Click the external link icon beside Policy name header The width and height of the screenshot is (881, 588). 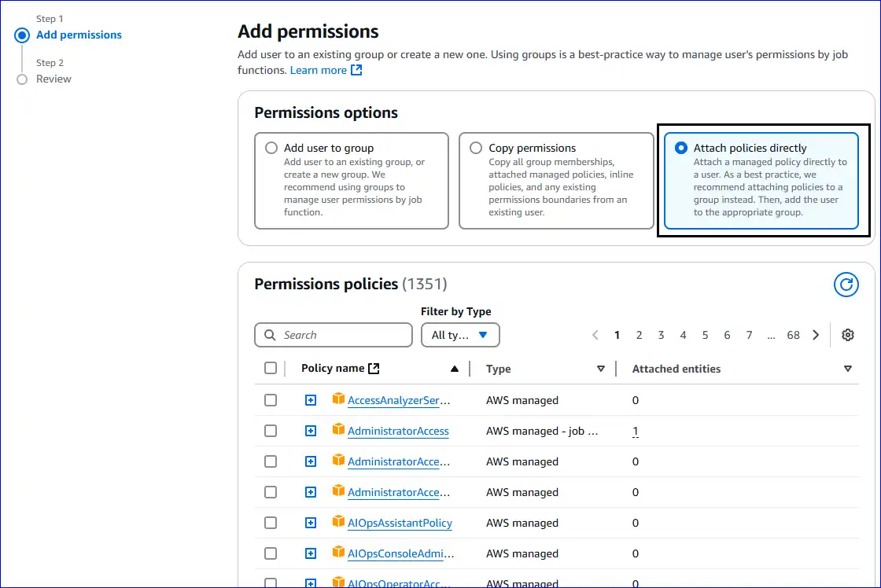click(x=373, y=368)
